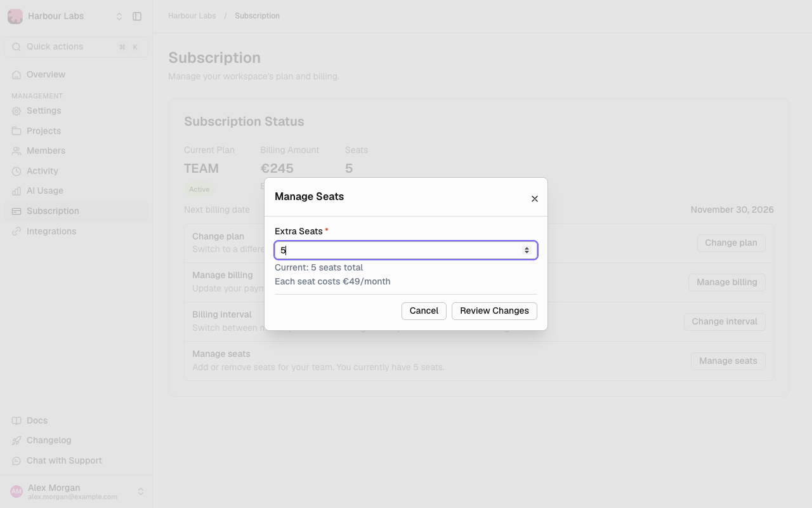Click the Subscription Status heading

coord(244,122)
